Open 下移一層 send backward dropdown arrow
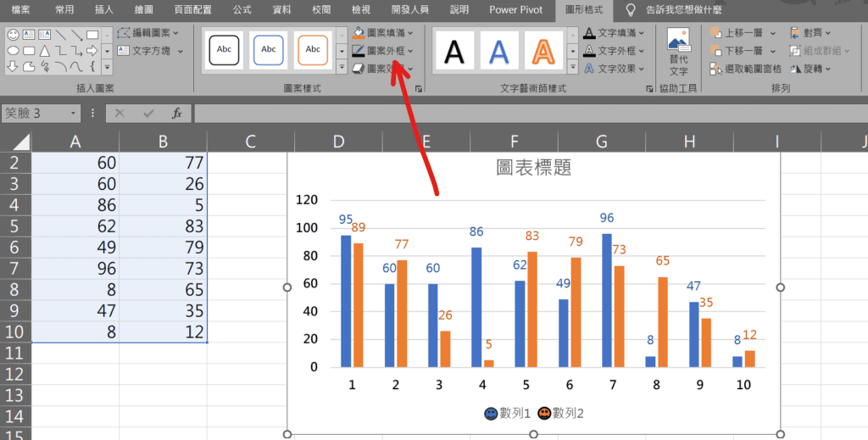868x440 pixels. [x=773, y=51]
